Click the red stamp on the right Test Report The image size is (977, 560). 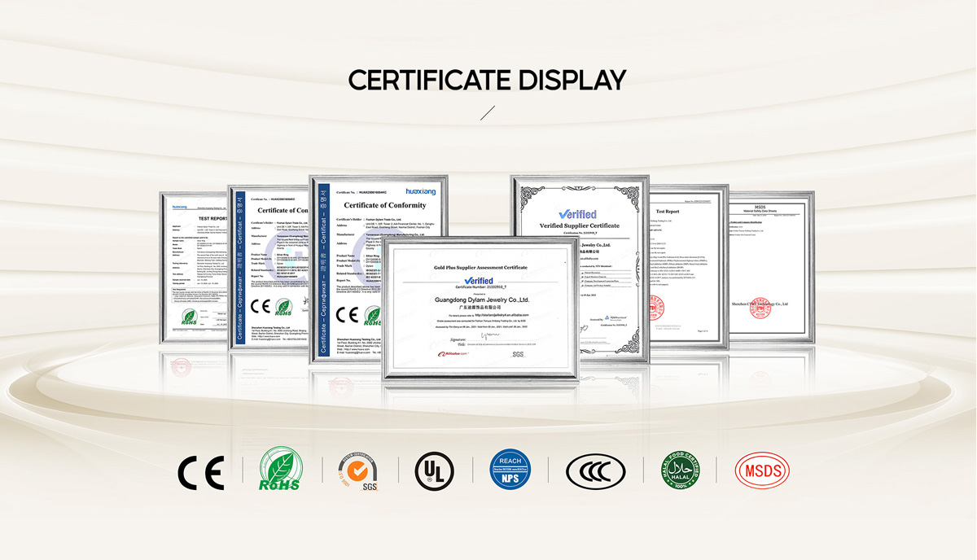pos(656,308)
